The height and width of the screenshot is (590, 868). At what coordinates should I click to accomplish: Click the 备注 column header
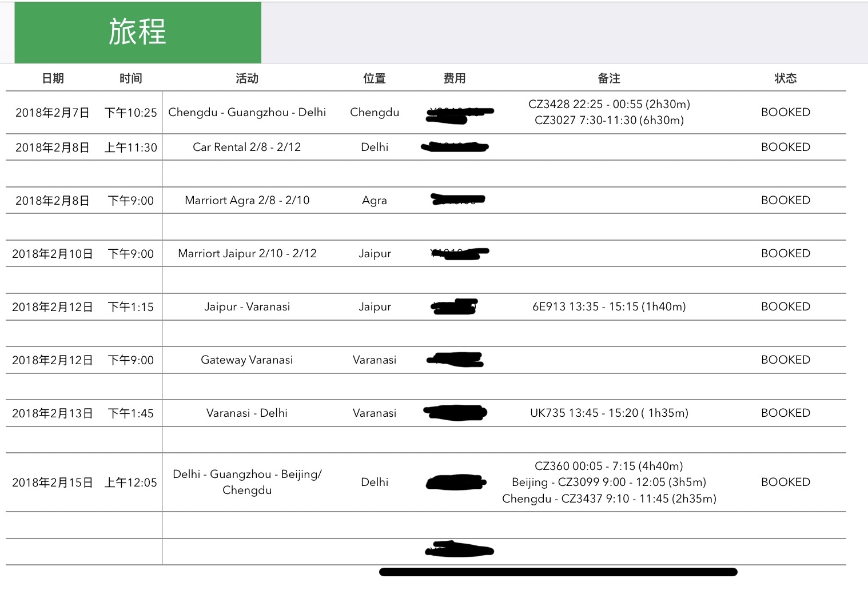tap(609, 78)
